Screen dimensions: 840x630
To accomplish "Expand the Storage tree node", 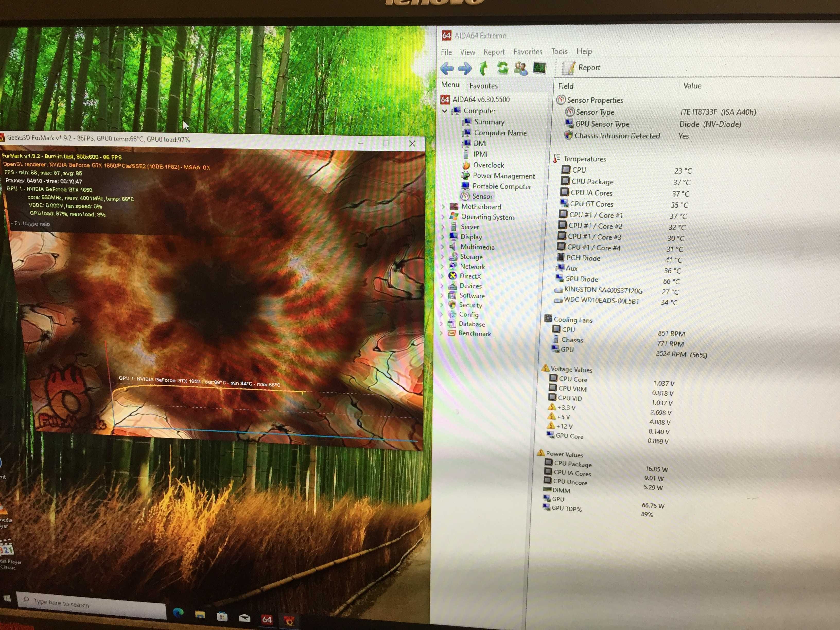I will (x=442, y=257).
